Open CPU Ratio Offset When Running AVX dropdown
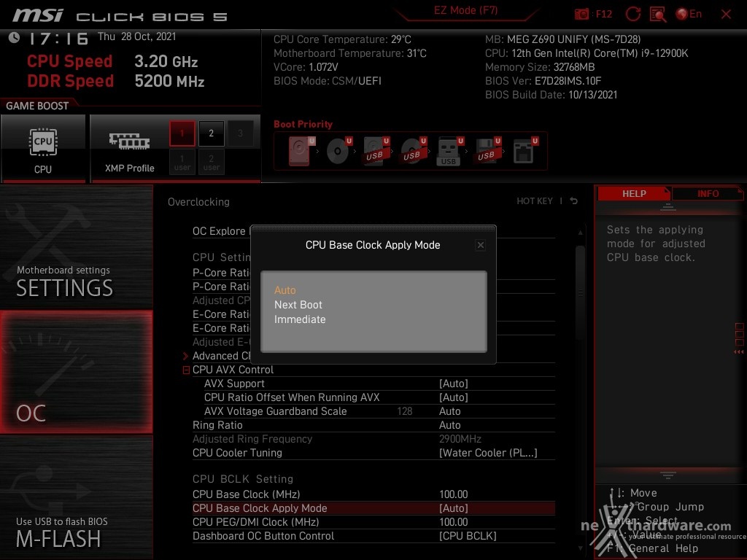The image size is (747, 560). pos(454,397)
